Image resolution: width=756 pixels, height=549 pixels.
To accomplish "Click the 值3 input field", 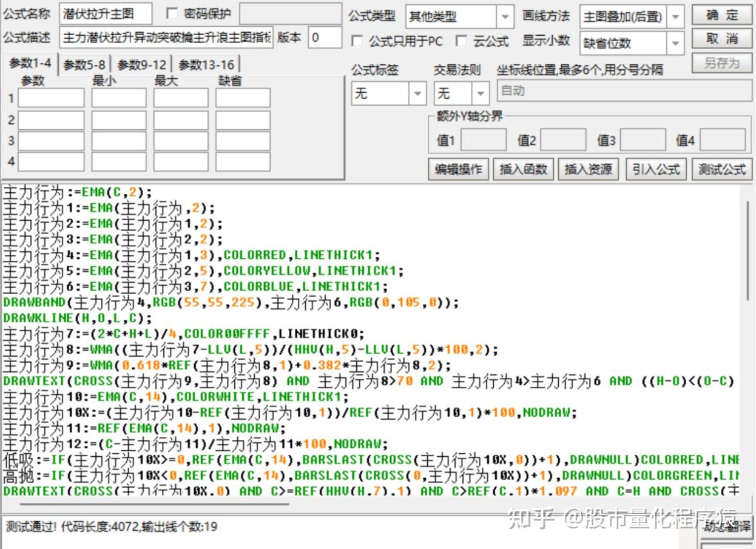I will [x=643, y=140].
